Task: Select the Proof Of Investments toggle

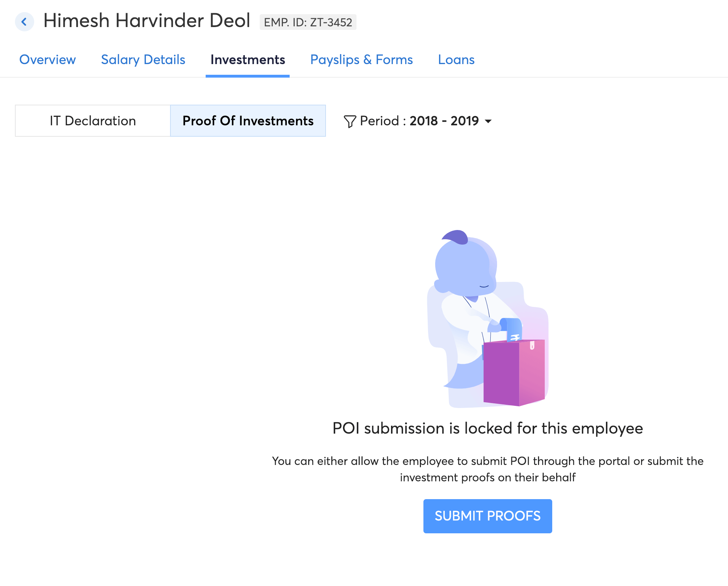Action: point(248,121)
